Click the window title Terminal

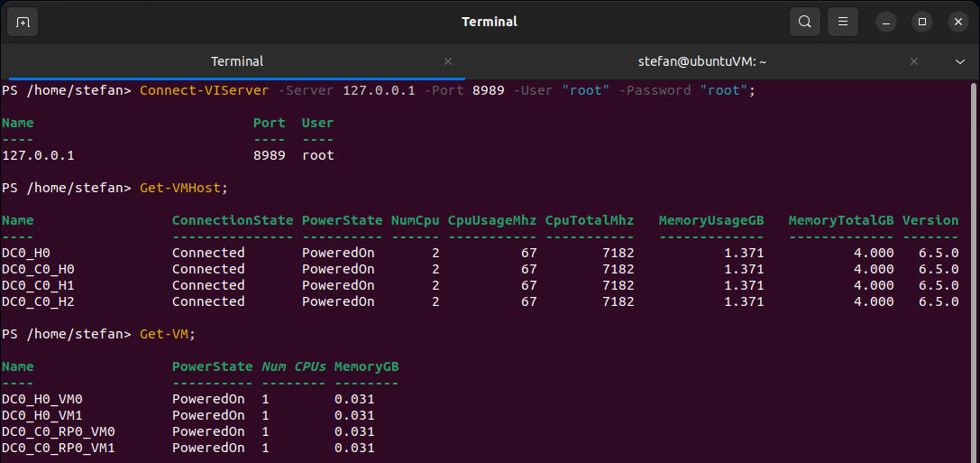coord(490,22)
